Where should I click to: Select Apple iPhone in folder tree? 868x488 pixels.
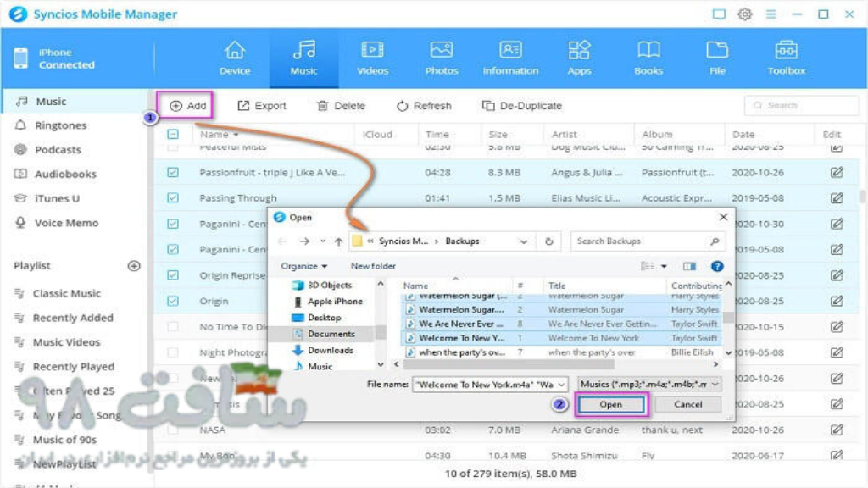pyautogui.click(x=328, y=301)
